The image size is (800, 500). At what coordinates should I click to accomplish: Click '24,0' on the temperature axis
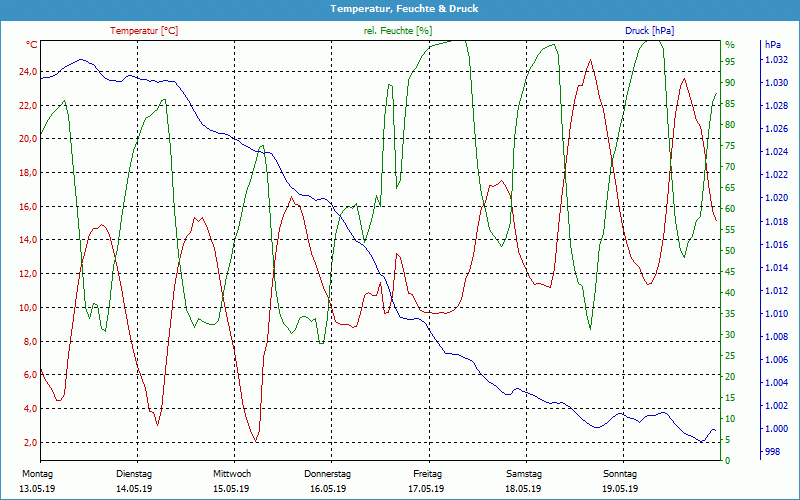[x=28, y=72]
